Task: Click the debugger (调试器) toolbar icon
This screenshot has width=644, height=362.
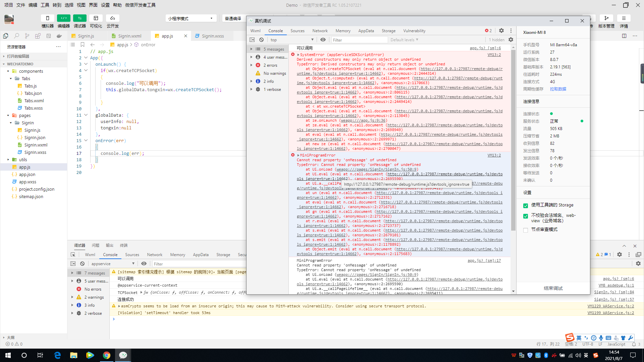Action: [80, 18]
